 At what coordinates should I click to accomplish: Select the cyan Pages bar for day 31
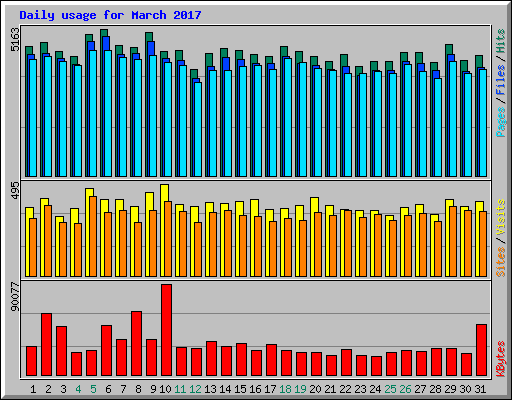point(483,123)
